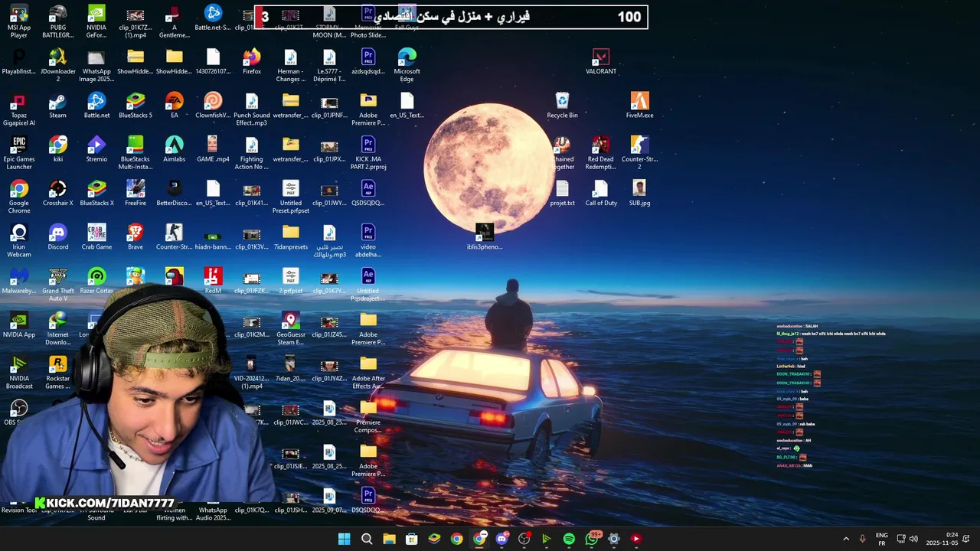Viewport: 980px width, 551px height.
Task: Select the BetterDiscord desktop icon
Action: tap(175, 193)
